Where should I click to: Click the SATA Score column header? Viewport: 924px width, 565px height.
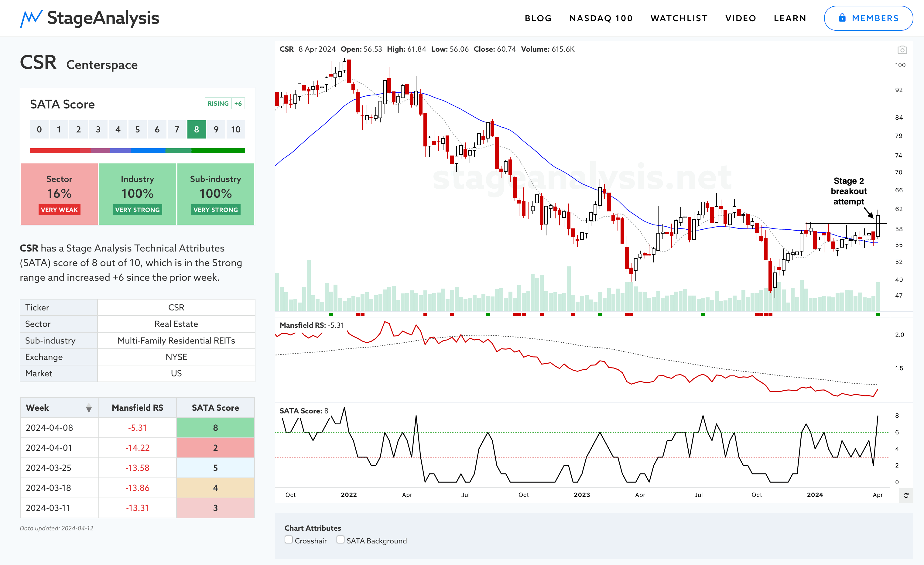tap(215, 408)
